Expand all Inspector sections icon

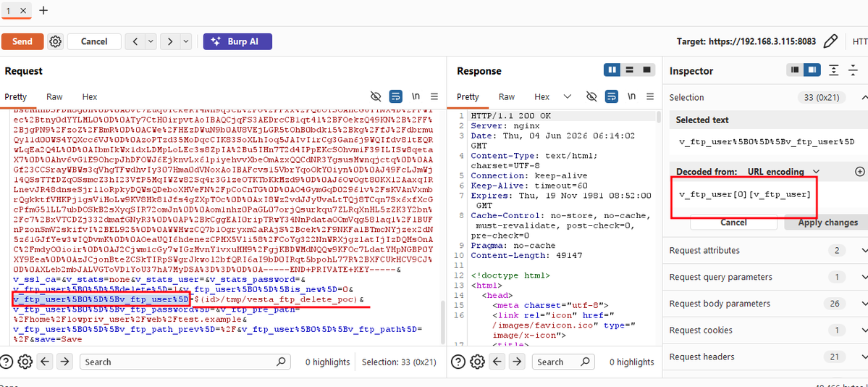tap(834, 70)
